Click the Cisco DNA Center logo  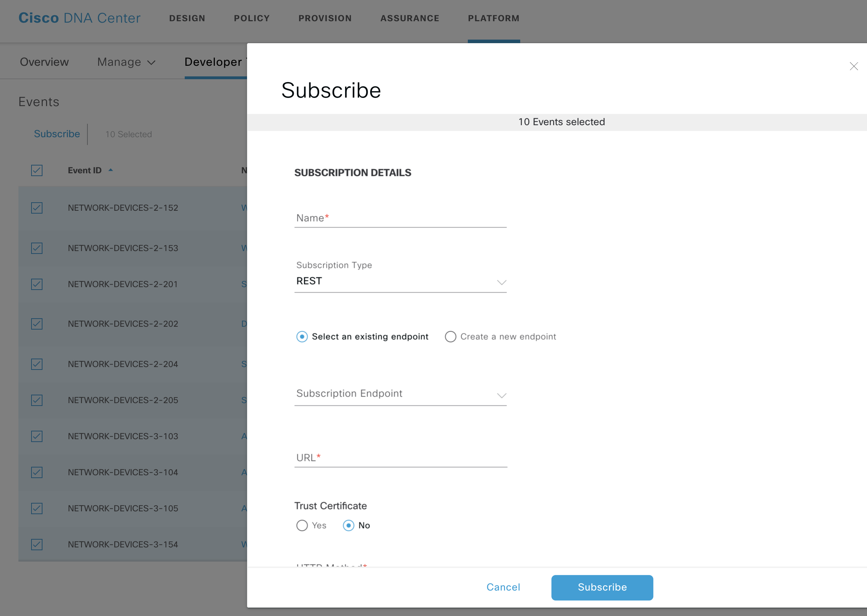pos(79,18)
